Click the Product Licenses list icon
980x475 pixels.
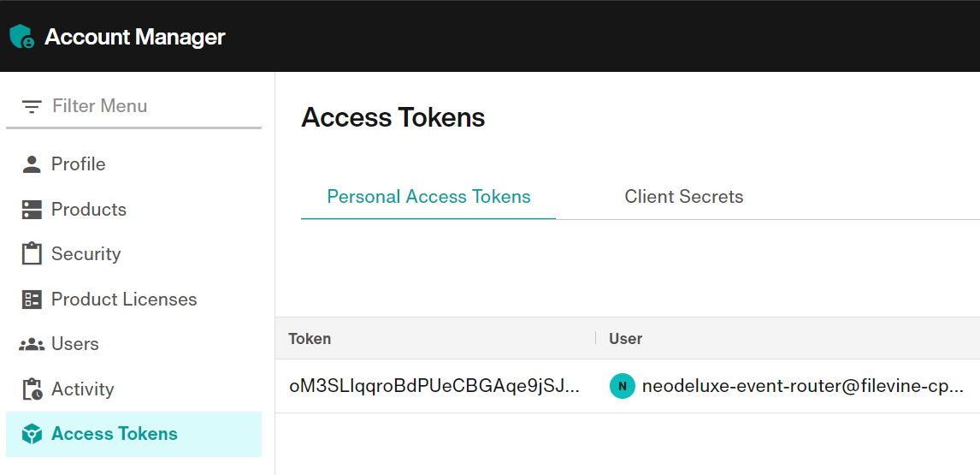tap(32, 300)
